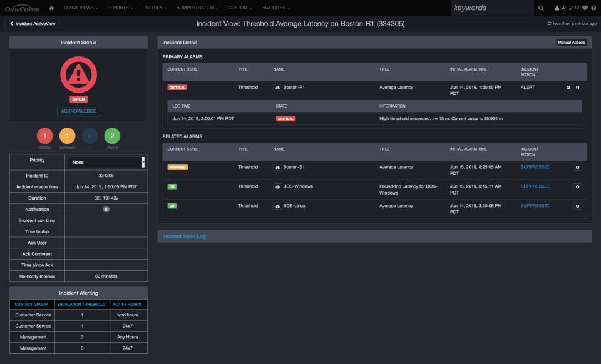The width and height of the screenshot is (601, 364).
Task: Click the SUPPRESSED link for Boston-S1
Action: coord(535,167)
